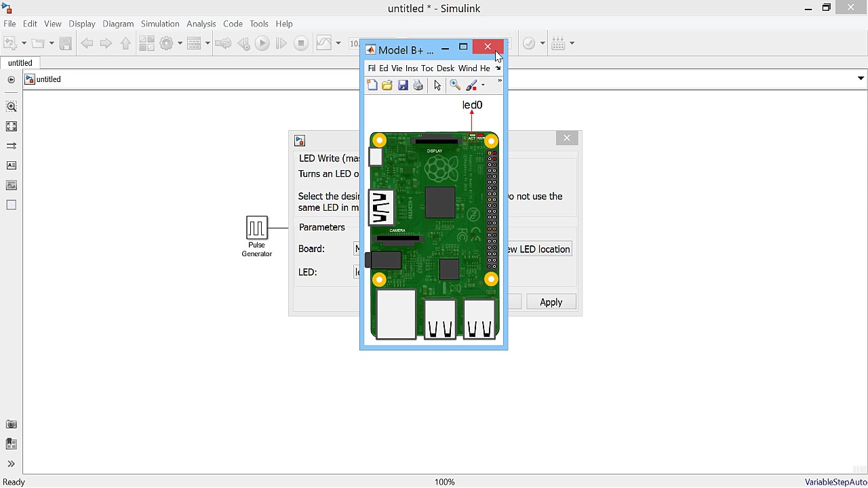The image size is (868, 488).
Task: Click the Up to Parent arrow
Action: (x=125, y=43)
